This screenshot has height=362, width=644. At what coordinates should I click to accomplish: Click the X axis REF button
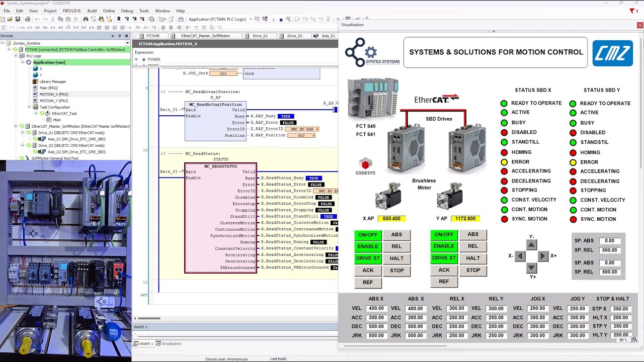368,283
